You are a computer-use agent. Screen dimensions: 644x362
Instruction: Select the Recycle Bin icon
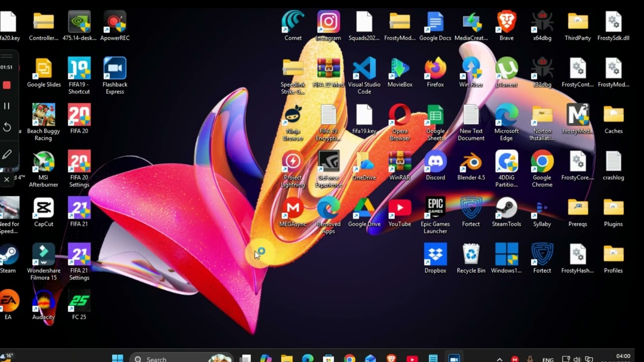click(471, 259)
